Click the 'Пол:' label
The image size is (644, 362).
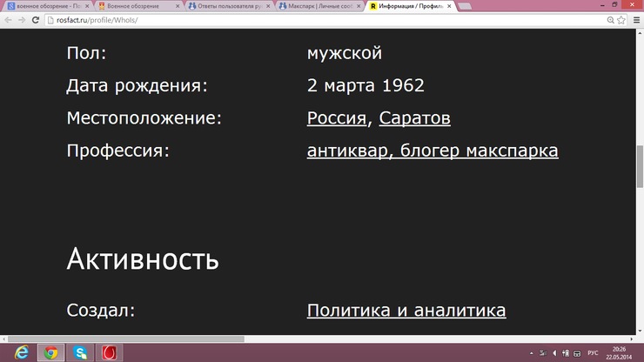(x=86, y=53)
